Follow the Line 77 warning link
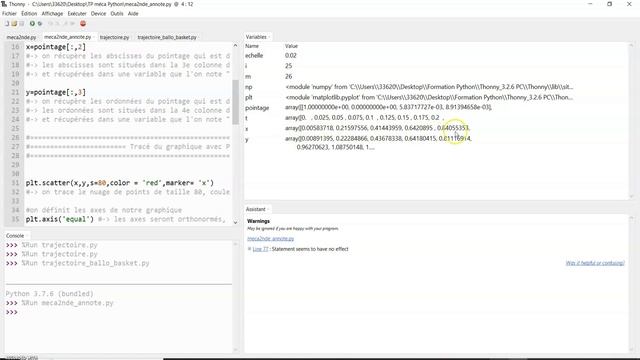 pos(260,249)
